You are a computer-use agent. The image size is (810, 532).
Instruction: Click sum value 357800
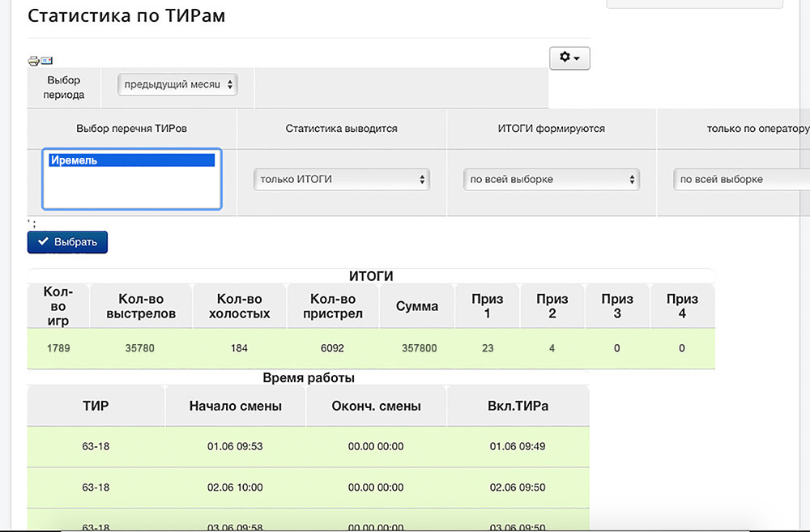[x=420, y=348]
